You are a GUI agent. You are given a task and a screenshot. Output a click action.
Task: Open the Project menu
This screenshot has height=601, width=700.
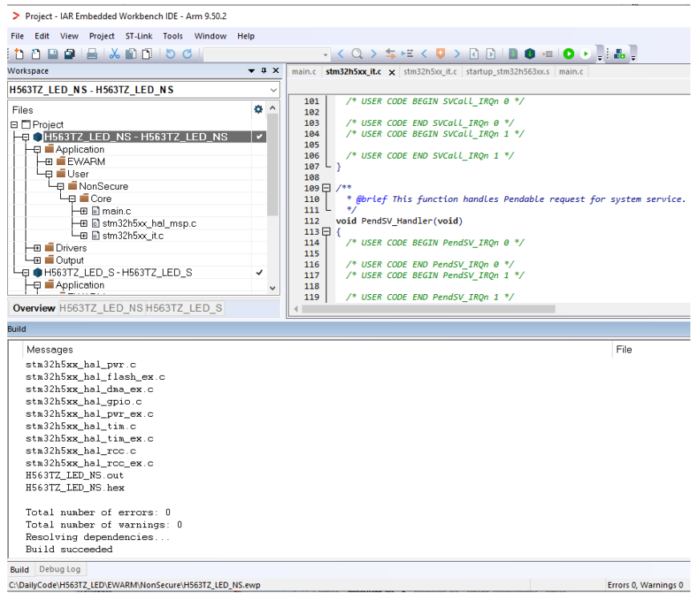pos(102,36)
